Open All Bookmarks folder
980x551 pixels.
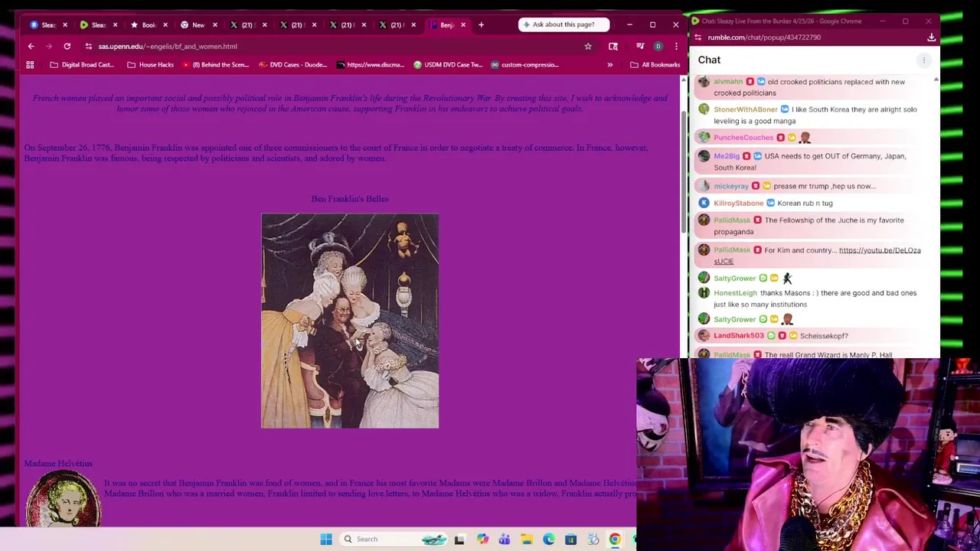coord(655,64)
